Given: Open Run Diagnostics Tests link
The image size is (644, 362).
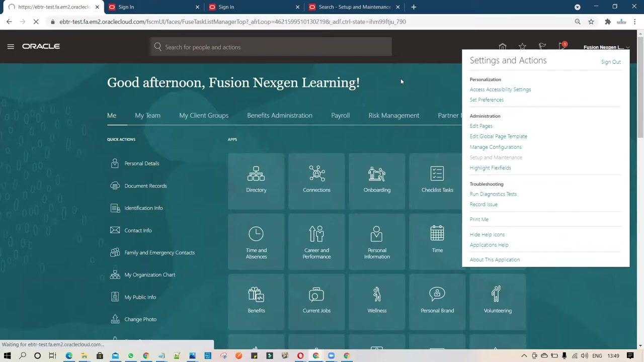Looking at the screenshot, I should [x=493, y=194].
